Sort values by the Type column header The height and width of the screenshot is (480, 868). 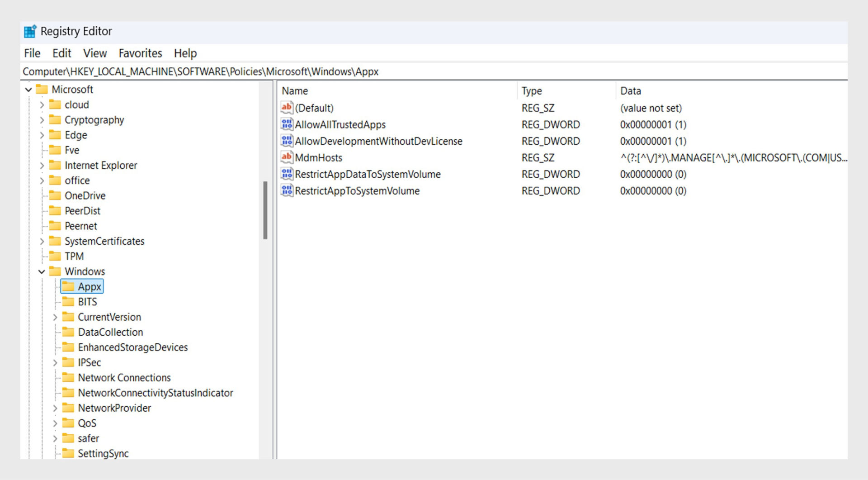(x=532, y=90)
